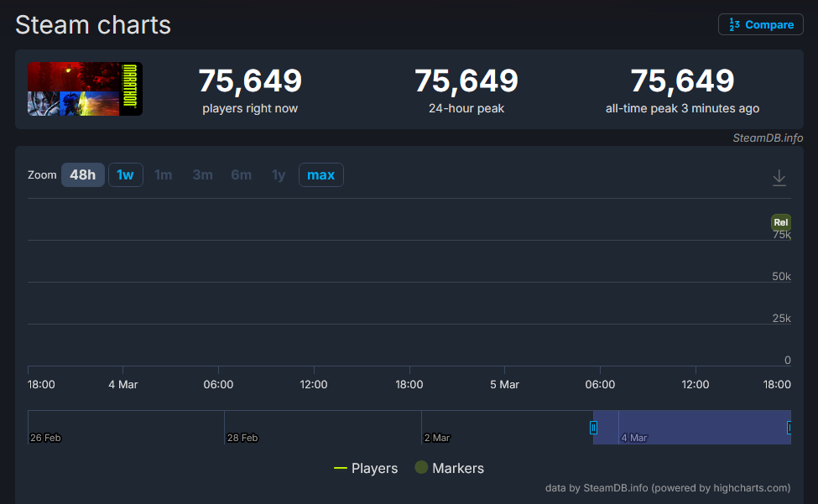
Task: Click the '75k' y-axis label
Action: tap(781, 235)
